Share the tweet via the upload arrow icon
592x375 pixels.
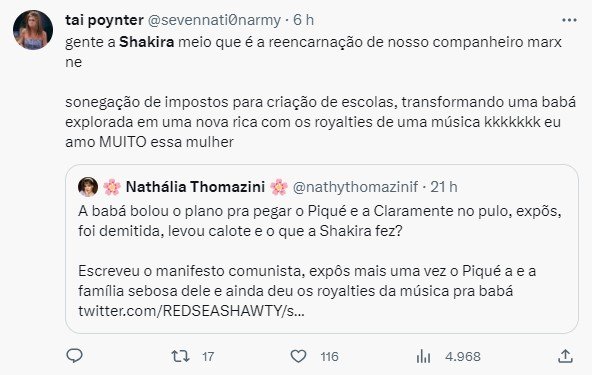click(x=565, y=356)
